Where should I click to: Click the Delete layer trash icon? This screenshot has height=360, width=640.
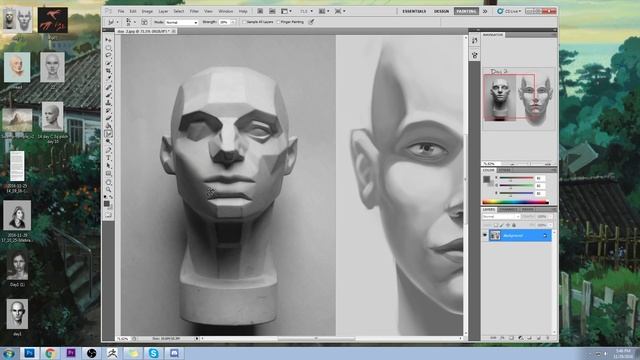[x=548, y=338]
